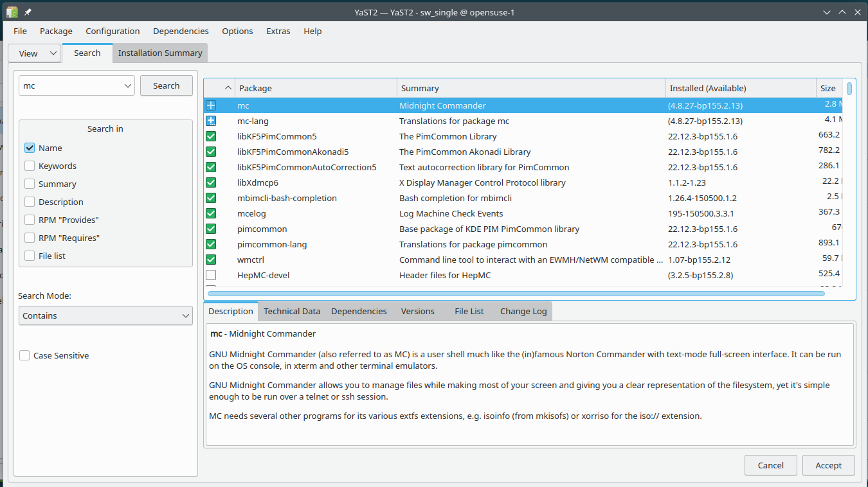Image resolution: width=868 pixels, height=487 pixels.
Task: Open the Dependencies menu
Action: coord(181,31)
